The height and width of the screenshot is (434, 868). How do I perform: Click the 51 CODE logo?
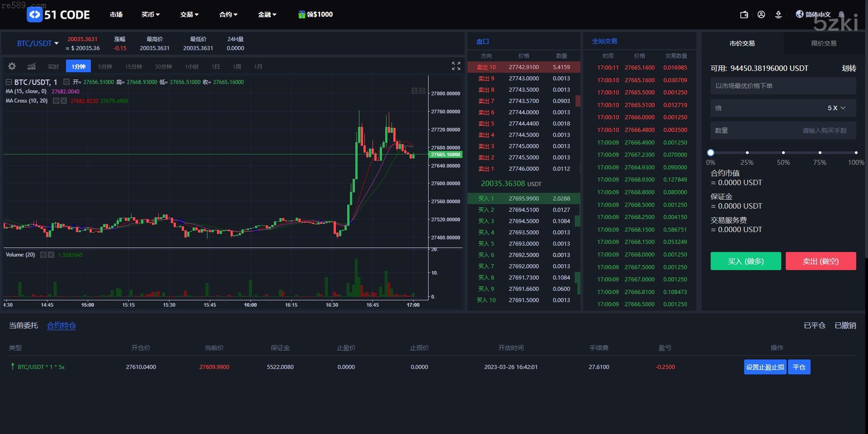pyautogui.click(x=58, y=14)
